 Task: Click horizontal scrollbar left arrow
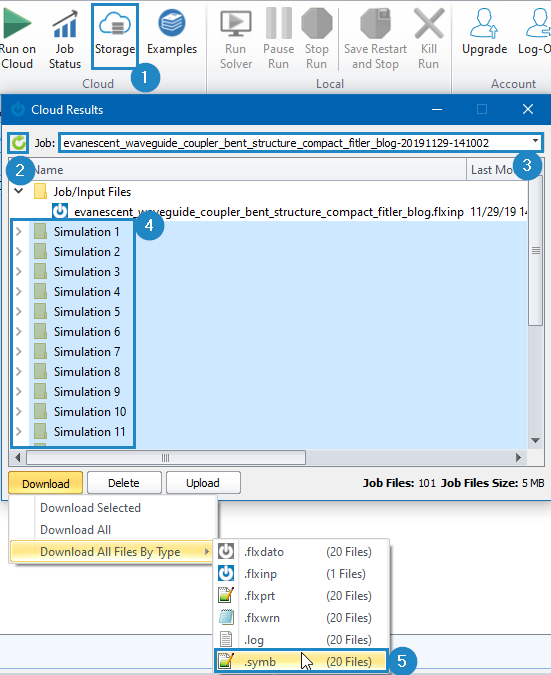[17, 458]
